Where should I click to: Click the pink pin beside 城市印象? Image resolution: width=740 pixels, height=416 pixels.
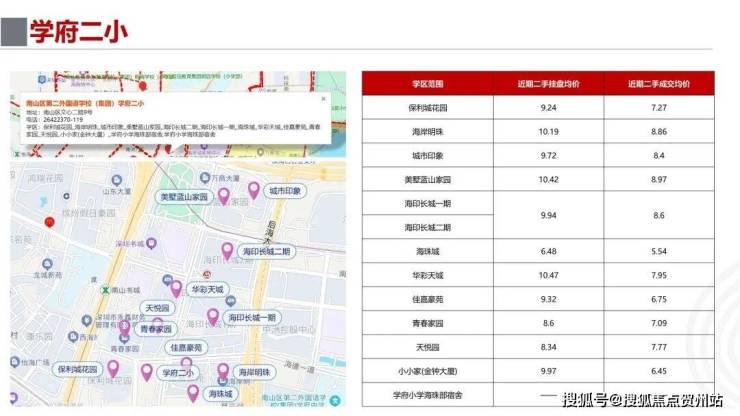(254, 190)
